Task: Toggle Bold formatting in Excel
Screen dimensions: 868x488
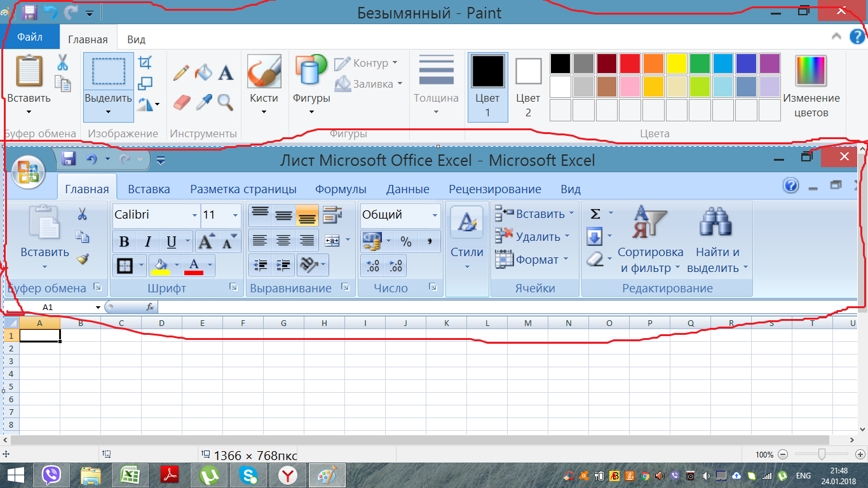Action: tap(124, 241)
